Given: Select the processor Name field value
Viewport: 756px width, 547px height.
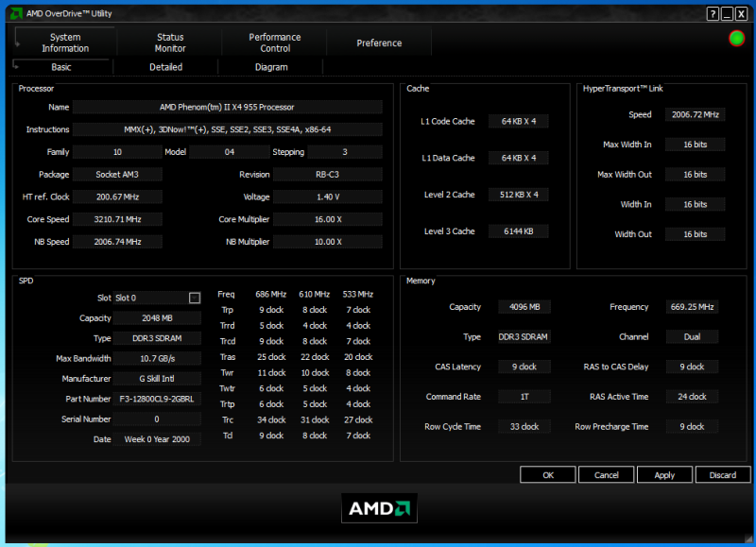Looking at the screenshot, I should point(227,107).
